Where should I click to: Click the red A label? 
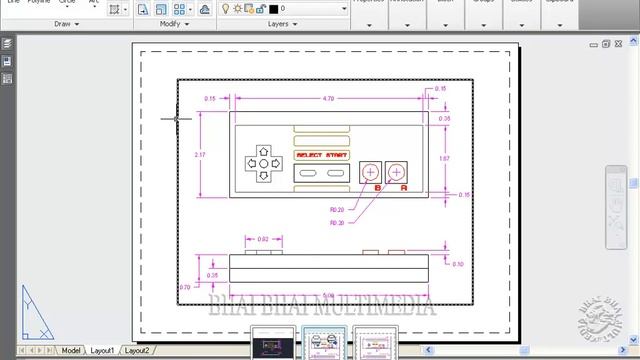404,188
